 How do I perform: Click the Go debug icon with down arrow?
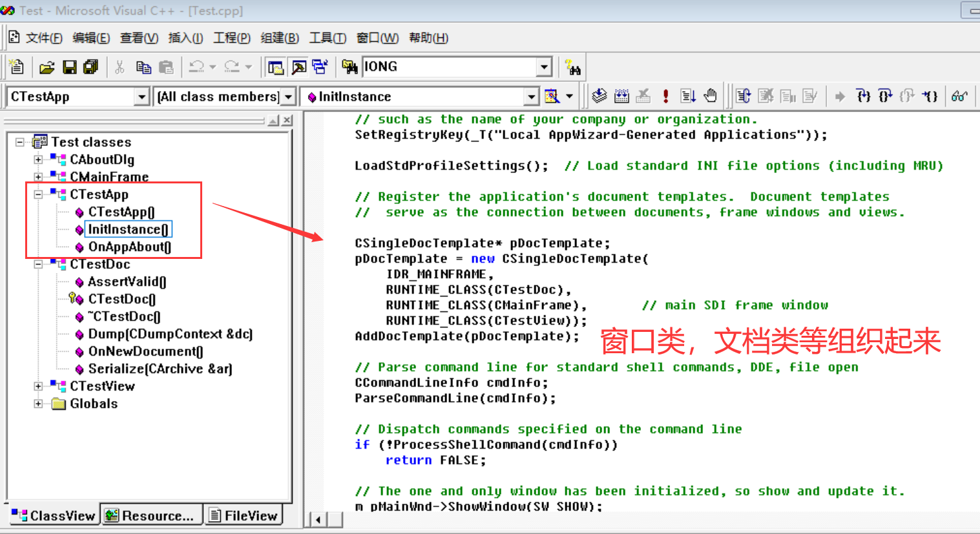tap(688, 96)
